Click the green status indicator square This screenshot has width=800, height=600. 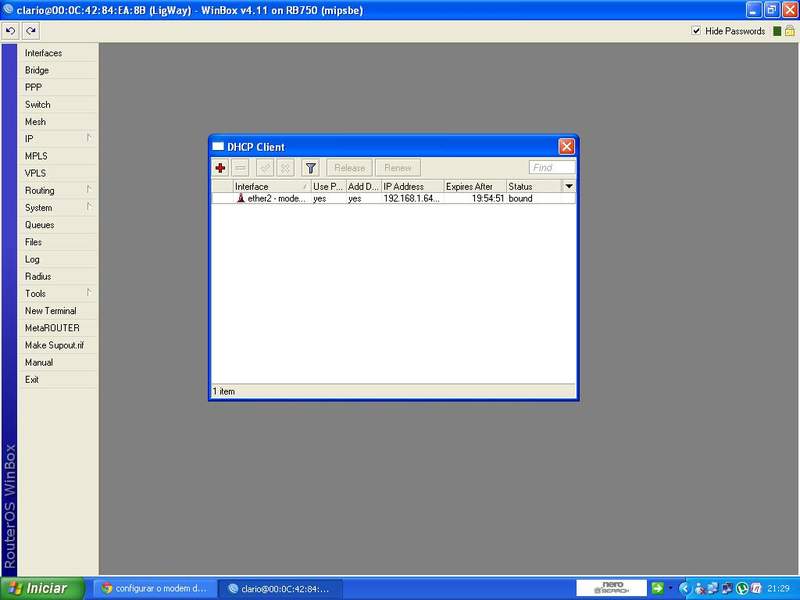tap(777, 31)
